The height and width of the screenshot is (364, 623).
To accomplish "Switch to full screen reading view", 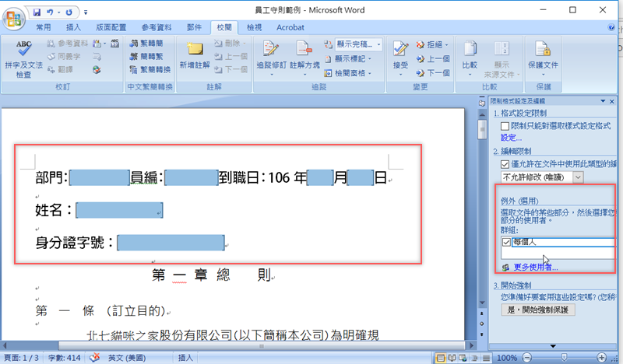I will [x=452, y=358].
